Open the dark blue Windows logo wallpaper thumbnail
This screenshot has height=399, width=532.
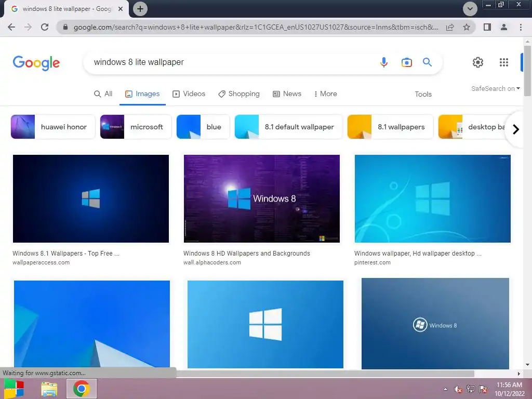pos(91,199)
